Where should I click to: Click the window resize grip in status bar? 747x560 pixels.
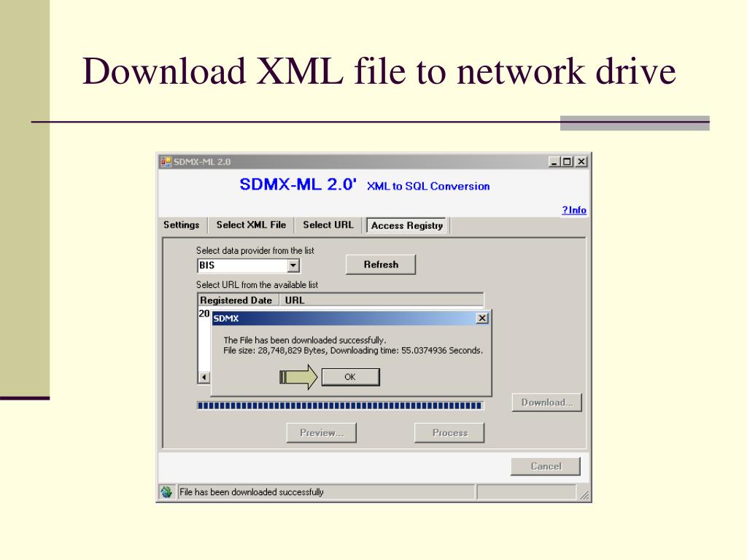[x=584, y=495]
